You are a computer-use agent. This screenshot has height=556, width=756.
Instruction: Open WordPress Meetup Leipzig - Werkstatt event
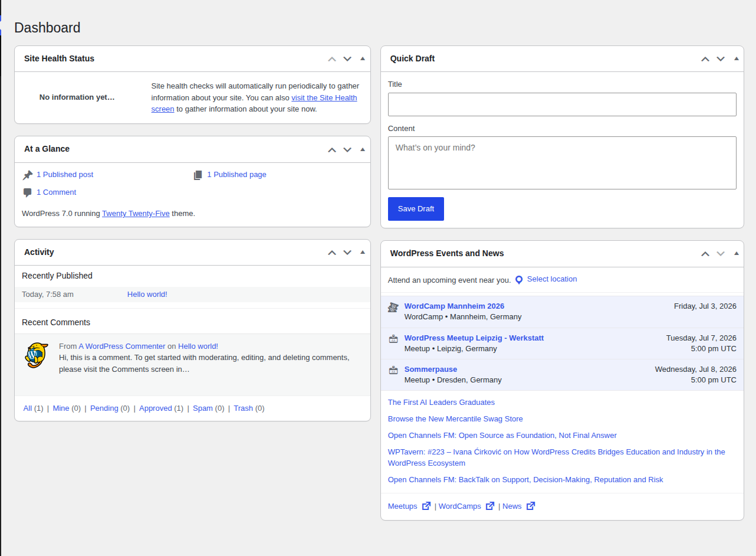pos(474,338)
